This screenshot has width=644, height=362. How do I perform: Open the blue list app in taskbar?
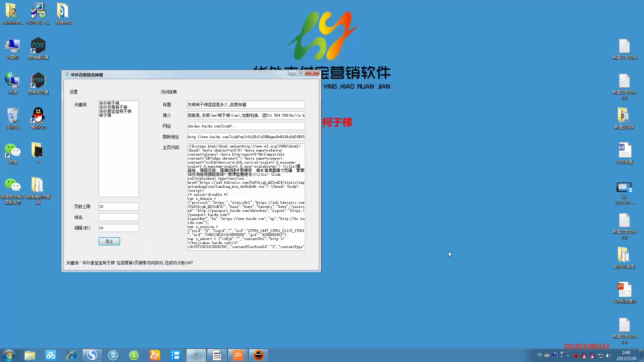(175, 355)
